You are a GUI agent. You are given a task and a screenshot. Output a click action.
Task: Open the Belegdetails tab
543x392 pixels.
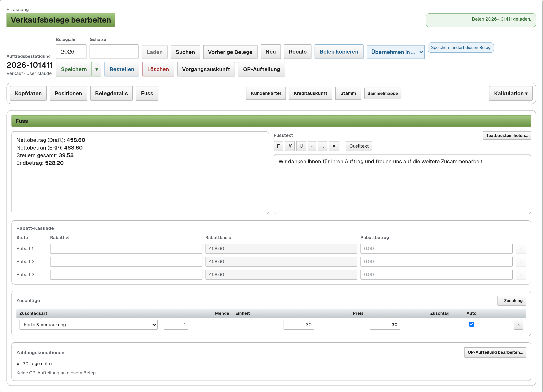tap(112, 93)
